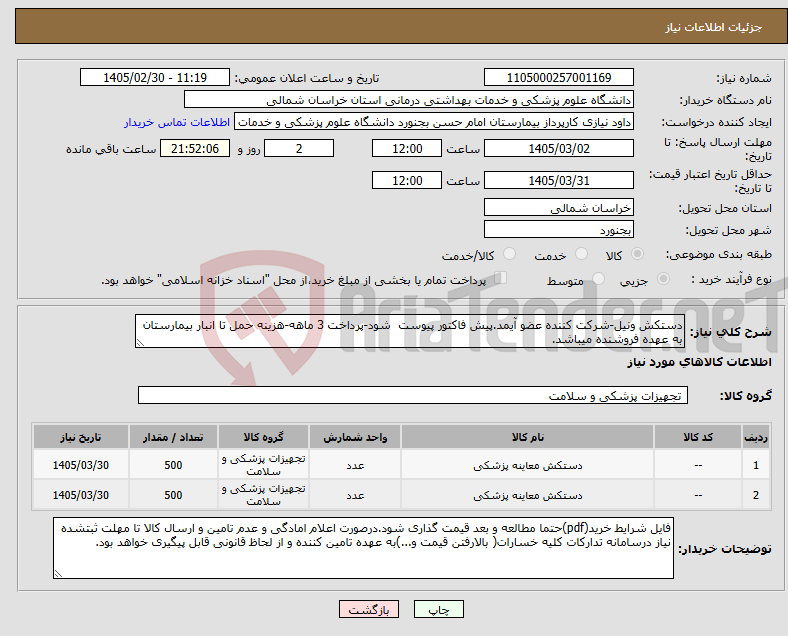
Task: Select the جزیی purchase type radio
Action: click(663, 279)
